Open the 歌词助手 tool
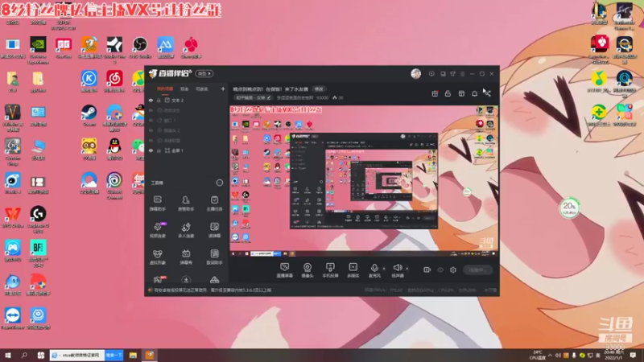This screenshot has width=644, height=362. point(214,257)
